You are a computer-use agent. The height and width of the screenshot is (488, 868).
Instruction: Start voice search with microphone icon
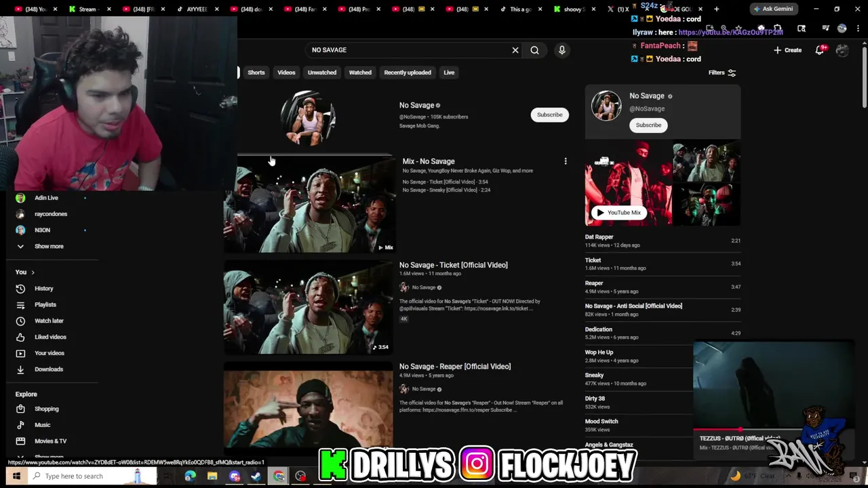tap(561, 50)
